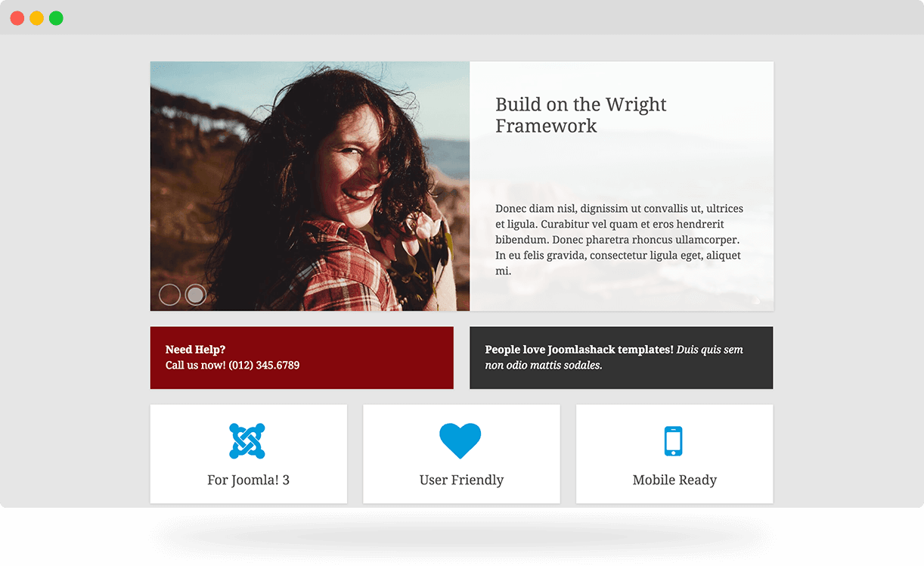Click the 'Need Help?' heading text
924x566 pixels.
click(x=195, y=350)
